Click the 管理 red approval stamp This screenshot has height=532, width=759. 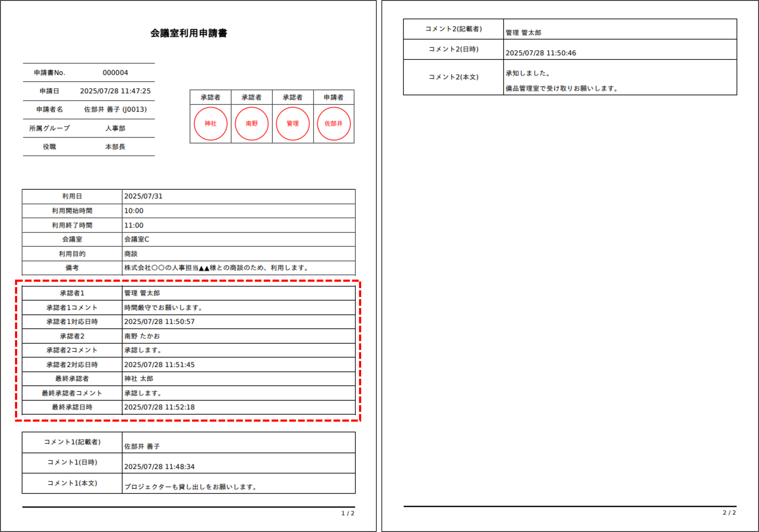click(x=293, y=124)
